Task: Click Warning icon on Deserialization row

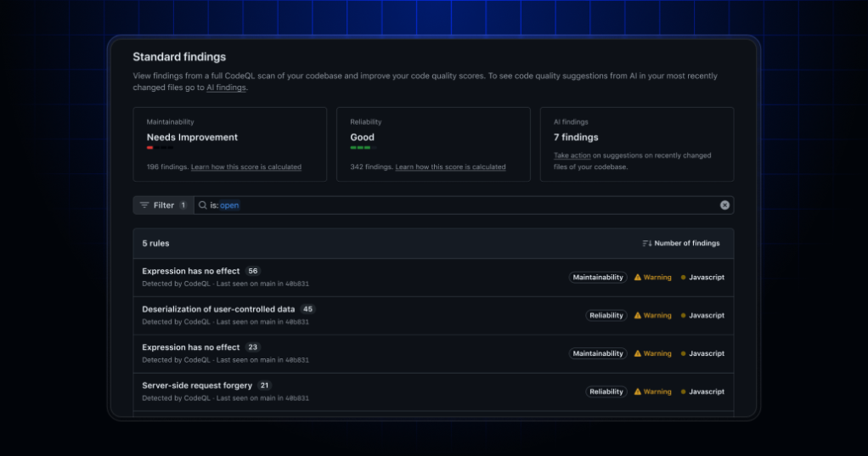Action: click(x=638, y=315)
